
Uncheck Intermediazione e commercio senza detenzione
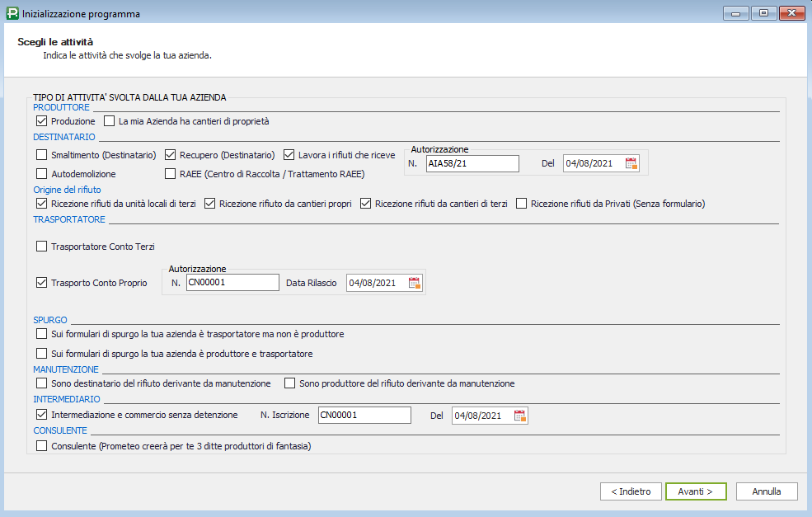click(x=43, y=415)
